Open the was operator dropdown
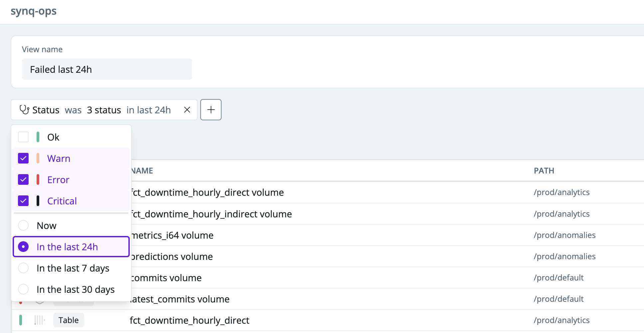The height and width of the screenshot is (333, 644). 73,110
